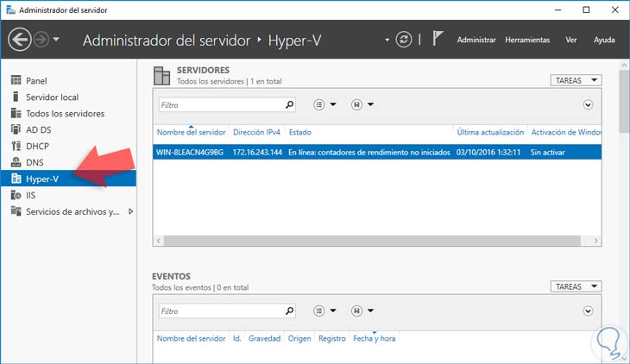630x364 pixels.
Task: Sort events by Gravedad column
Action: tap(264, 338)
